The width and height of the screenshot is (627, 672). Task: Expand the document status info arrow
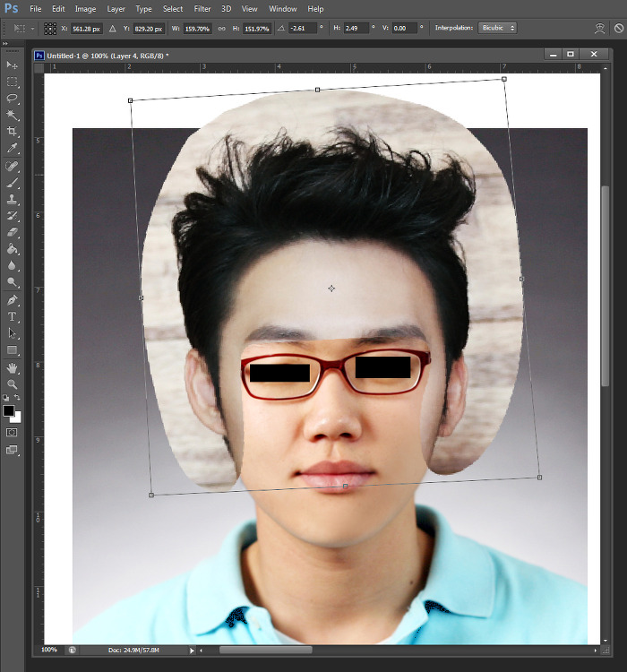(192, 650)
